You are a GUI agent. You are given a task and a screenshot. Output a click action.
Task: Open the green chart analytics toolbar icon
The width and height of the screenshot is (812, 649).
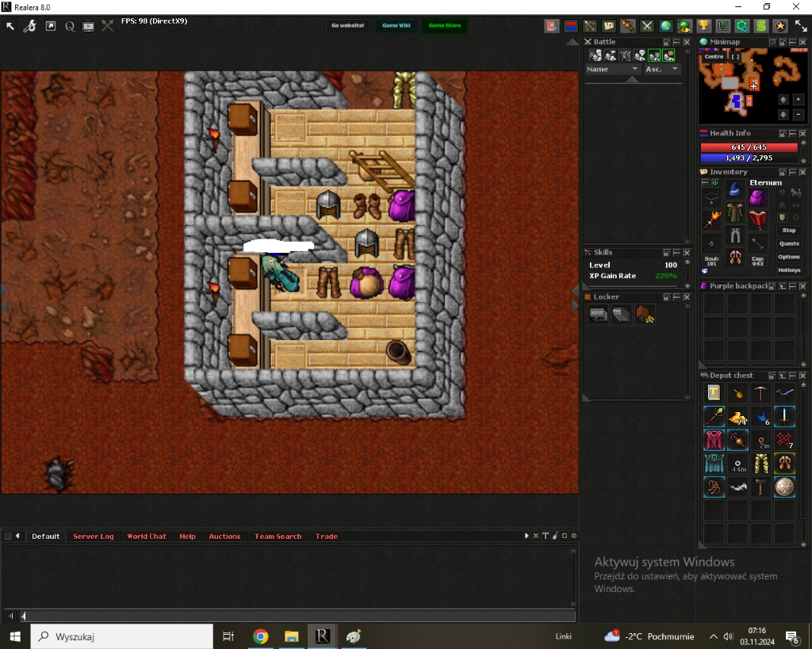point(723,25)
